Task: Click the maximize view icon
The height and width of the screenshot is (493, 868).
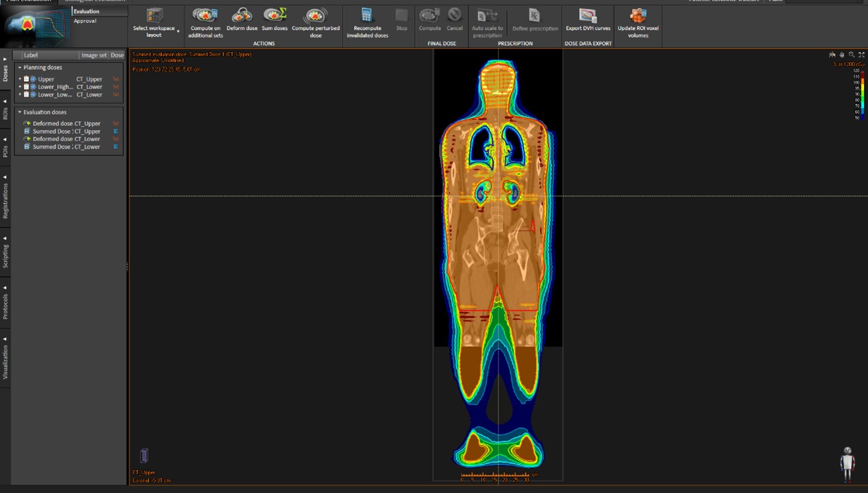Action: pos(861,55)
